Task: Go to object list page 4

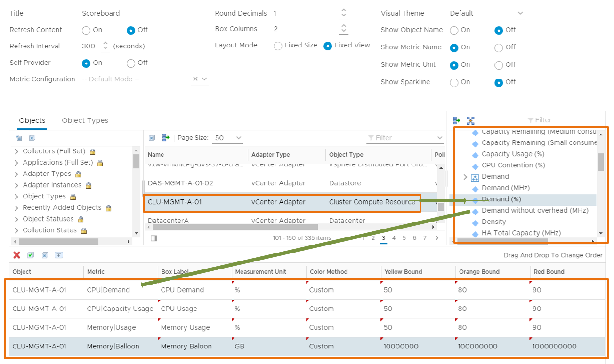Action: tap(394, 238)
